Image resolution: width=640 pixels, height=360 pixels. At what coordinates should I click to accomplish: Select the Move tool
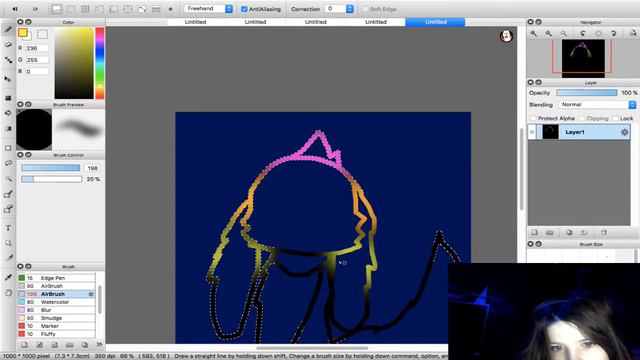pyautogui.click(x=8, y=79)
